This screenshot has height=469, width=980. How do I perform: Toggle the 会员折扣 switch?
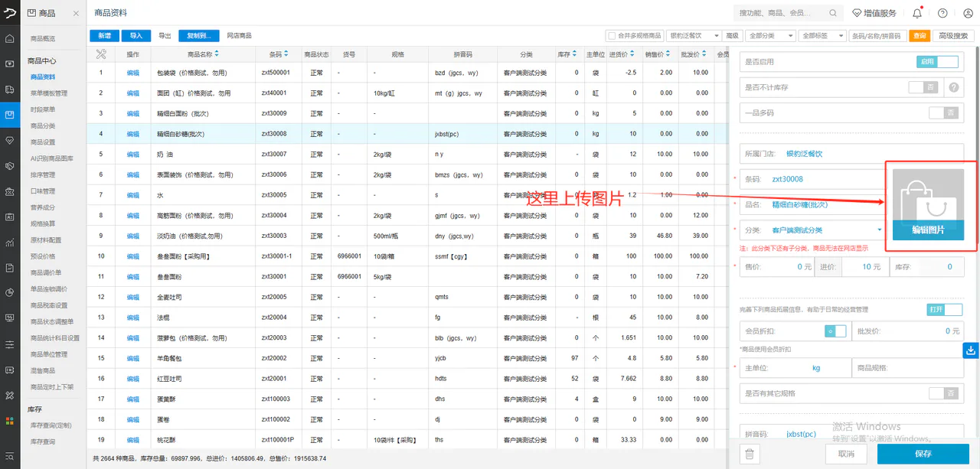pyautogui.click(x=835, y=331)
